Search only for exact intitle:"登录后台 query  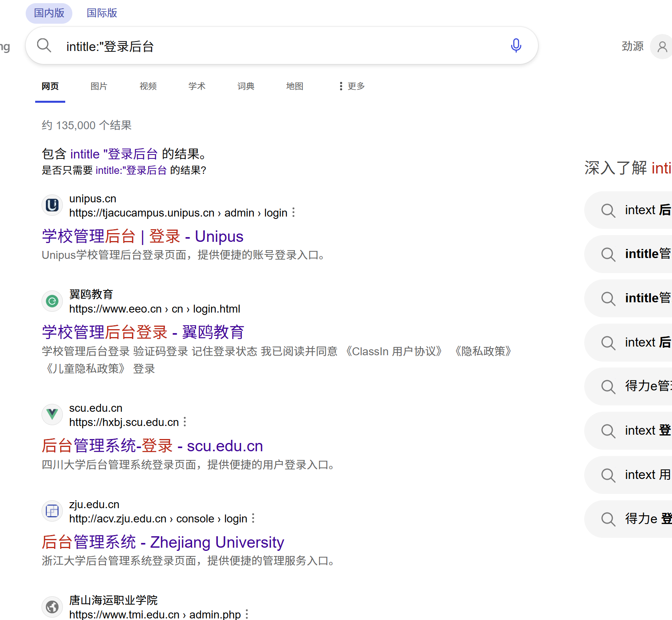131,170
